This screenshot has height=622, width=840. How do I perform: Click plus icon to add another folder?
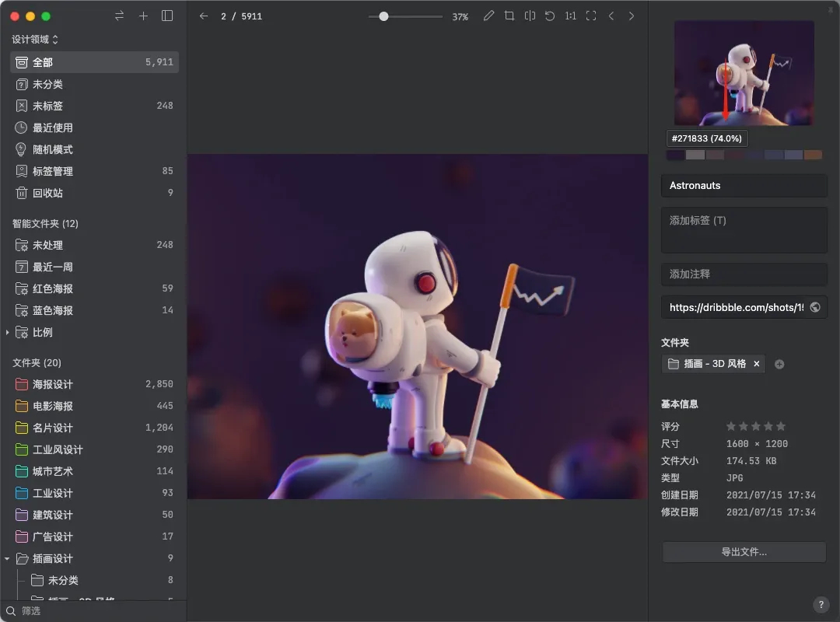pos(779,364)
